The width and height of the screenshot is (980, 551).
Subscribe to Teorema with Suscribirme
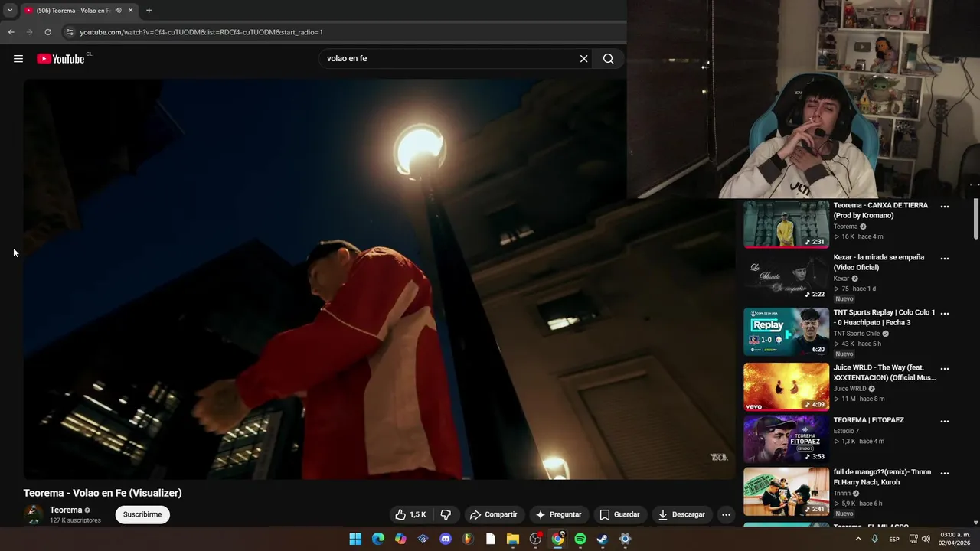click(142, 515)
